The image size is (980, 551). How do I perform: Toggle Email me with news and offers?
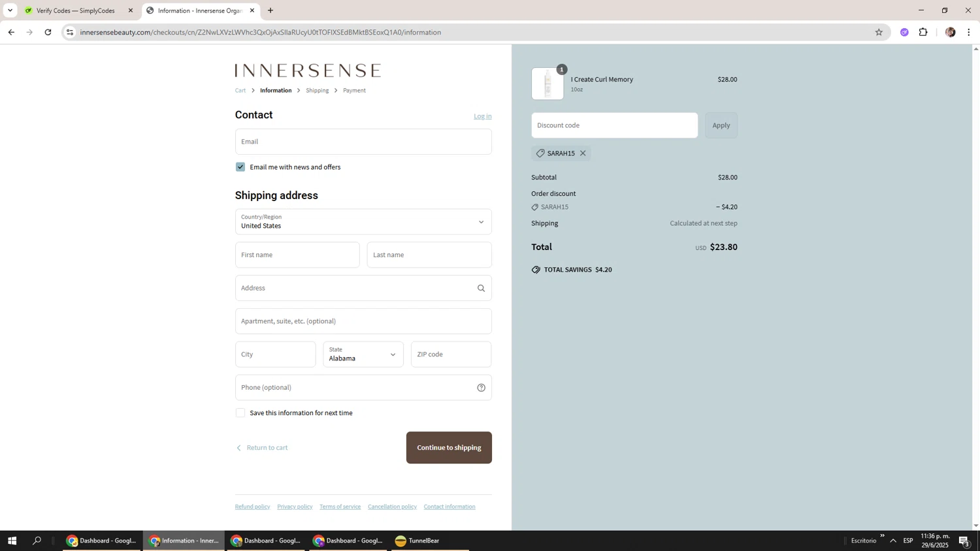(240, 167)
